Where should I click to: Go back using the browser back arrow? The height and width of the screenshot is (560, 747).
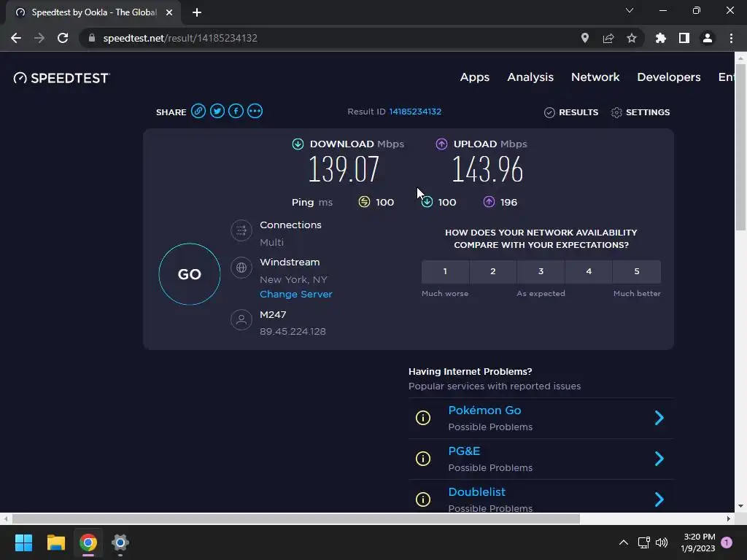tap(16, 38)
